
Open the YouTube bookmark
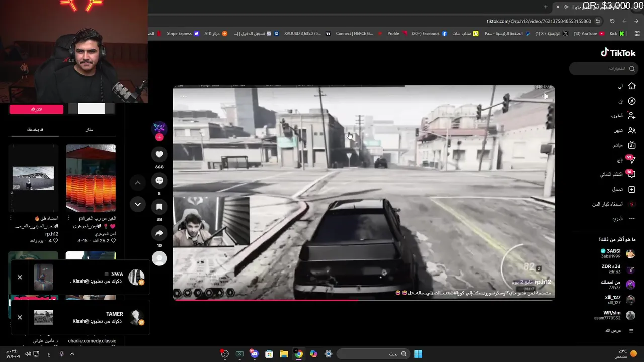tap(589, 34)
